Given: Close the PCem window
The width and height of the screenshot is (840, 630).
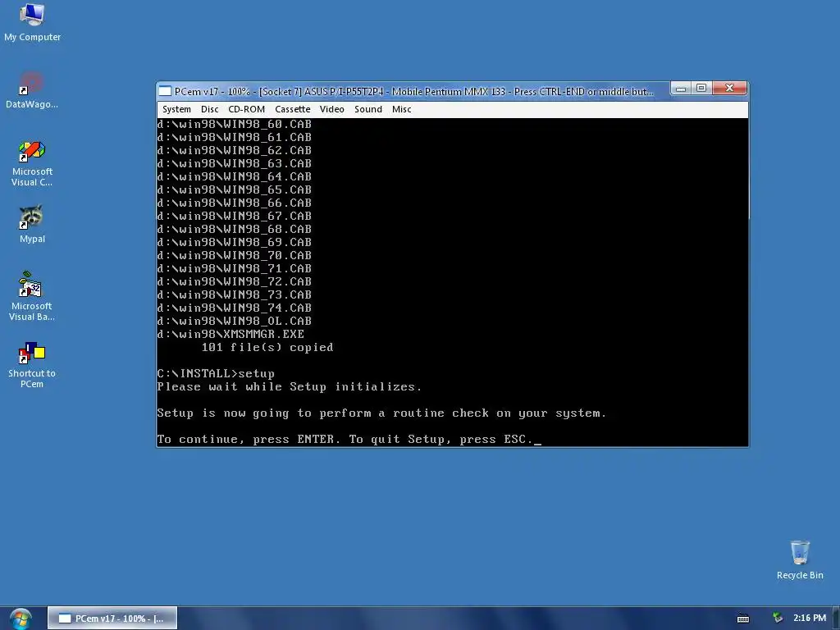Looking at the screenshot, I should [729, 89].
